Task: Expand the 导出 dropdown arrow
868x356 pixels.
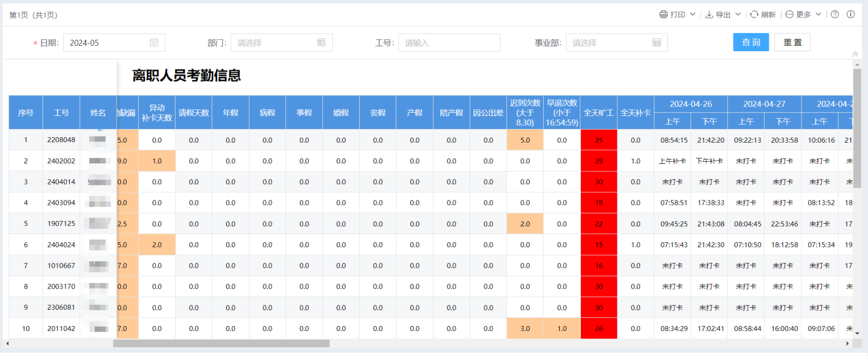Action: coord(738,15)
